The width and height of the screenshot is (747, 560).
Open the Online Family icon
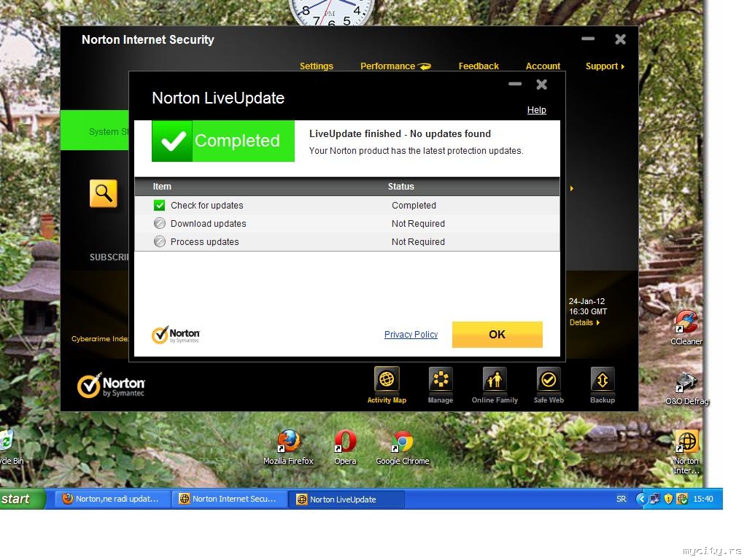tap(495, 385)
